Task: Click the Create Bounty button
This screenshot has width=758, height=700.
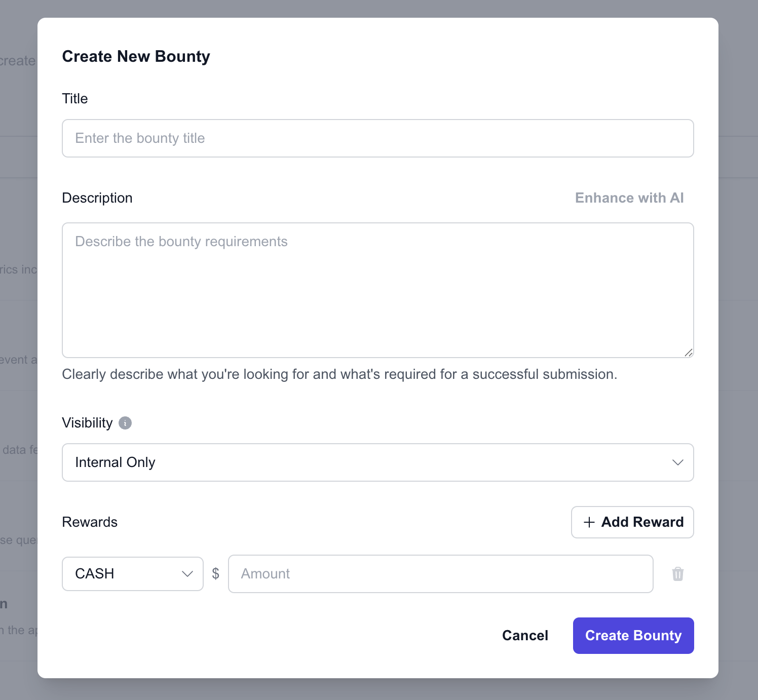Action: (x=633, y=636)
